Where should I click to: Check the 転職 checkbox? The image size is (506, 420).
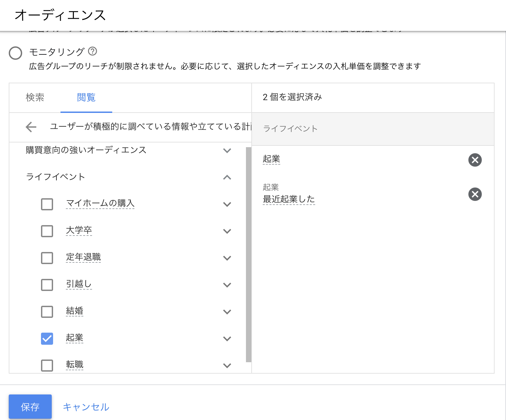[x=47, y=365]
